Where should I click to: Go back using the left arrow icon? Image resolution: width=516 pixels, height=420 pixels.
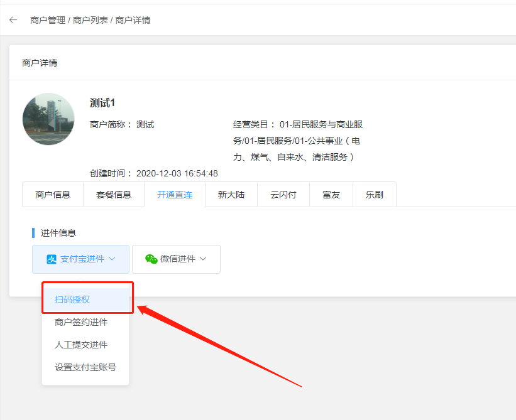pos(13,20)
